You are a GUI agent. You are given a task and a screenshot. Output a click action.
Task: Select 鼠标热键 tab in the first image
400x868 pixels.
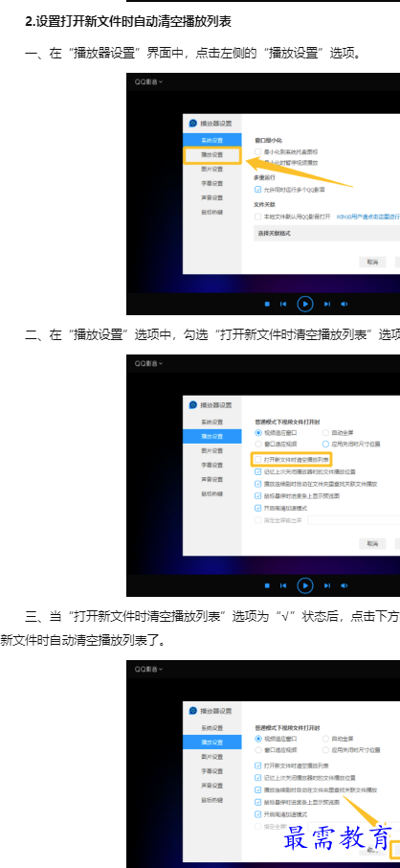(211, 212)
